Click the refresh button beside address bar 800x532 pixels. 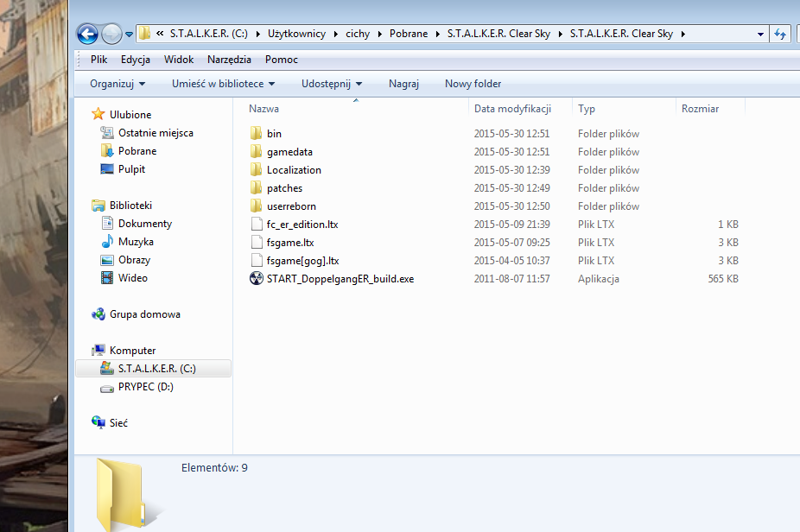tap(780, 35)
